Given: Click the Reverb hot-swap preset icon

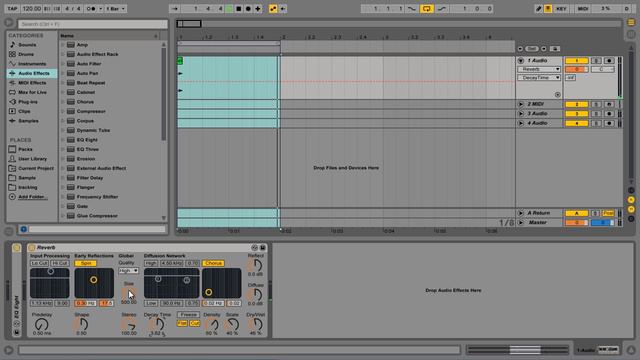Looking at the screenshot, I should [254, 248].
